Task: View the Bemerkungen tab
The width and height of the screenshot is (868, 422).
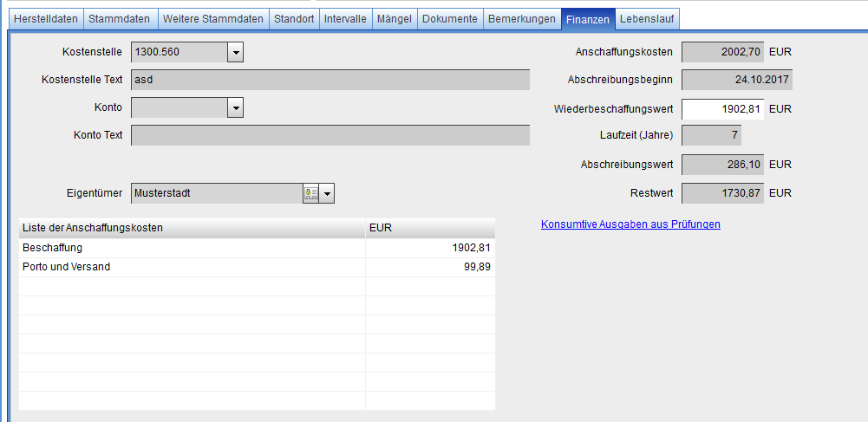Action: click(x=521, y=18)
